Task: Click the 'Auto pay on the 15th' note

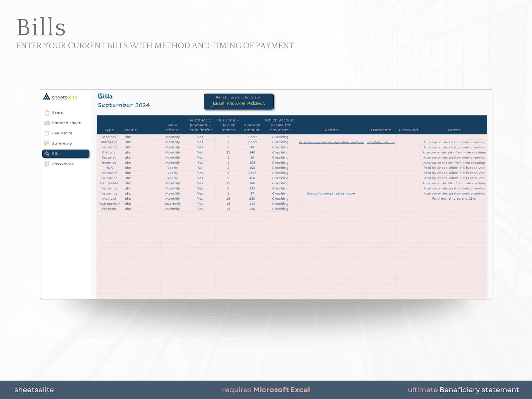Action: 454,152
